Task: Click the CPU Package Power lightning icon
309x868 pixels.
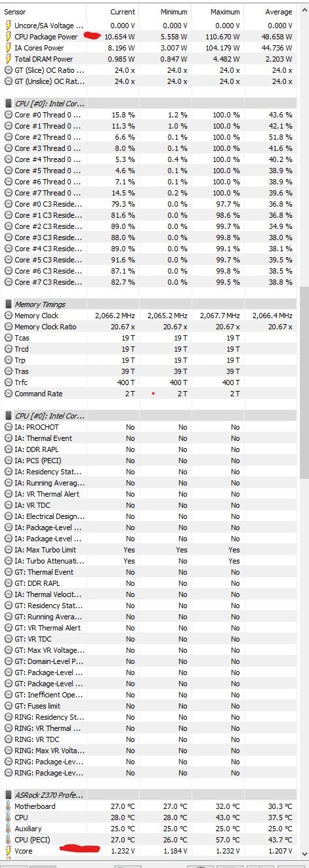Action: (8, 37)
